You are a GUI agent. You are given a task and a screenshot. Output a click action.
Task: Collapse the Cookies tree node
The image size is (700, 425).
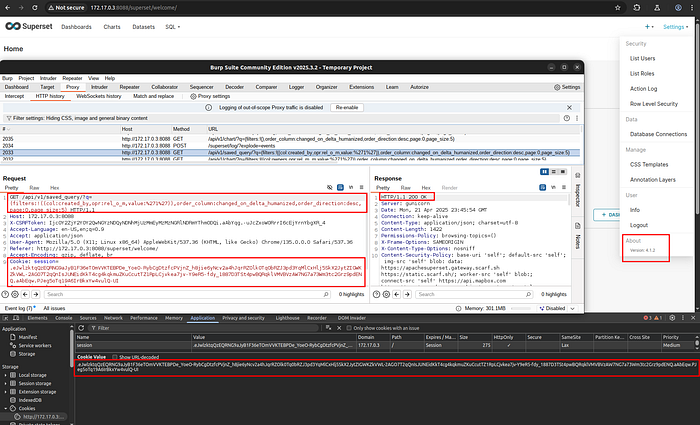click(6, 408)
